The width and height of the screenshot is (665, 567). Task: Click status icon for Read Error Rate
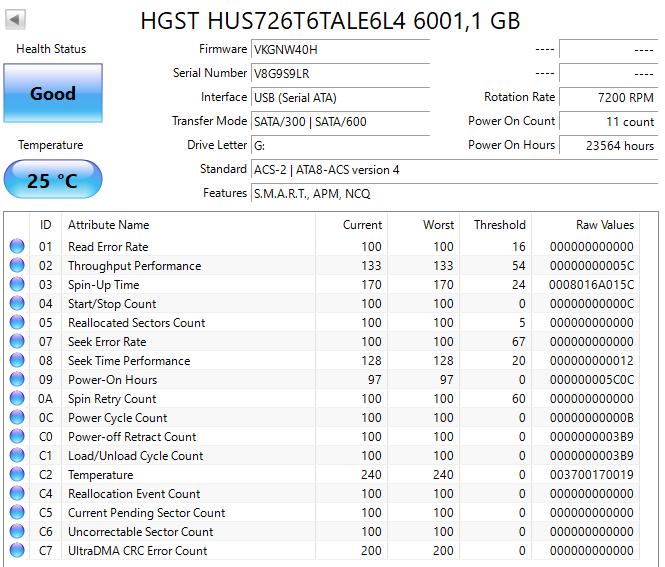click(x=17, y=247)
